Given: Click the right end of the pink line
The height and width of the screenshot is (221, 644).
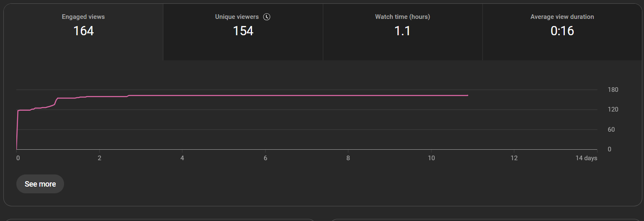Looking at the screenshot, I should point(467,96).
